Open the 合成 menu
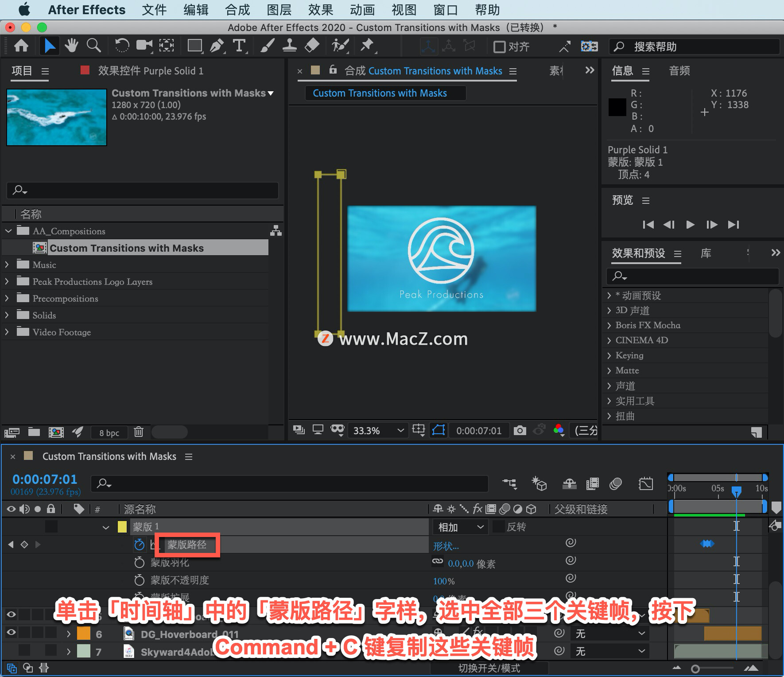 237,10
